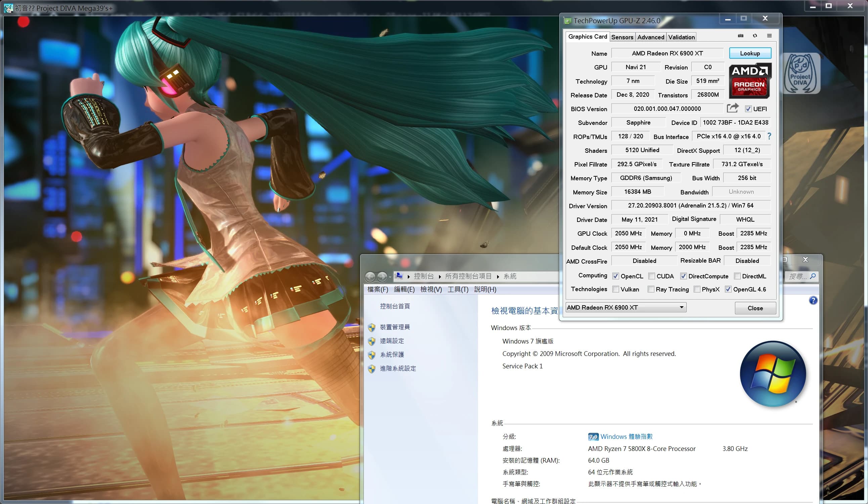Click the GPU Name field AMD Radeon RX 6900 XT
868x504 pixels.
pyautogui.click(x=667, y=53)
